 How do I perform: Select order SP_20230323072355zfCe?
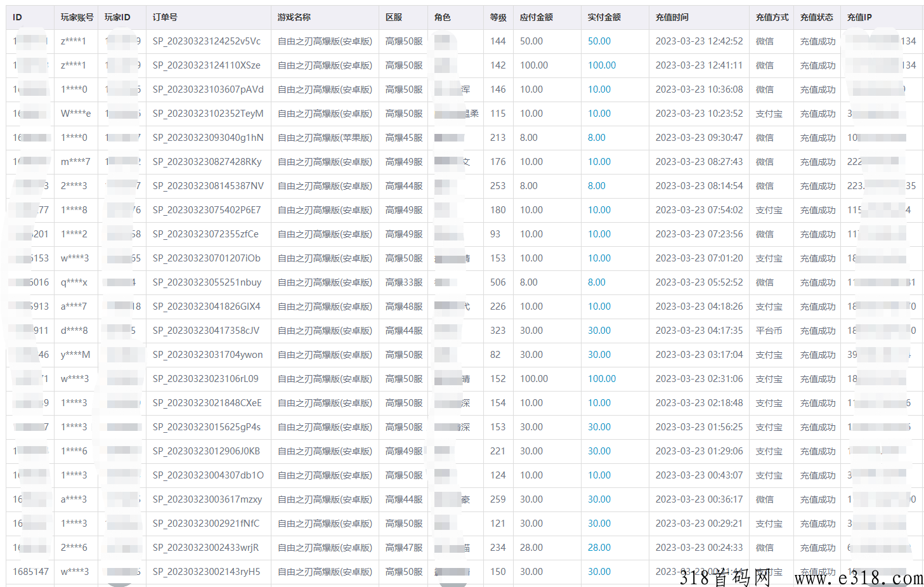205,234
